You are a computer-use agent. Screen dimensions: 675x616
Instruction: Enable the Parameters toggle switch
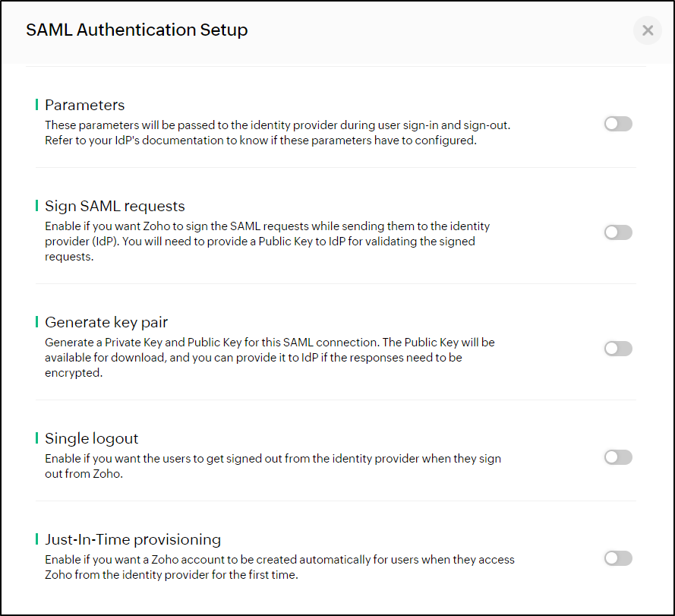[618, 124]
